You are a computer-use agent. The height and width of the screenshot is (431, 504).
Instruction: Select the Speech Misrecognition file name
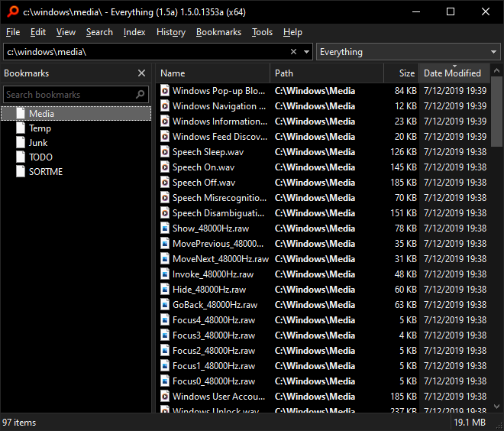pos(219,198)
